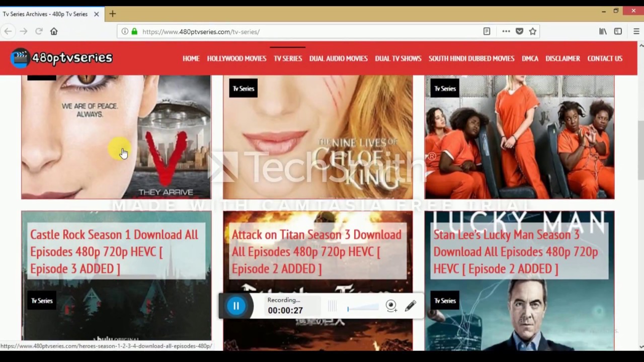
Task: Open the site information icon in address bar
Action: coord(125,31)
